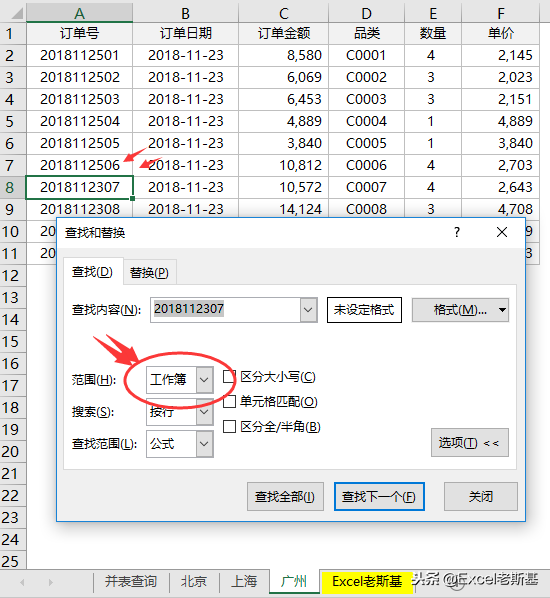Select column C header

coord(283,14)
